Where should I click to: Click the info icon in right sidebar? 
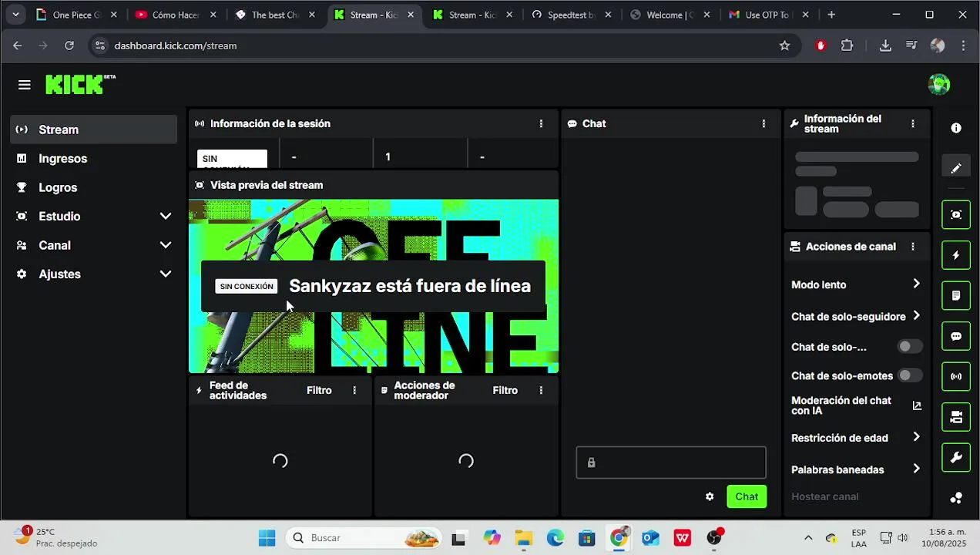point(956,128)
